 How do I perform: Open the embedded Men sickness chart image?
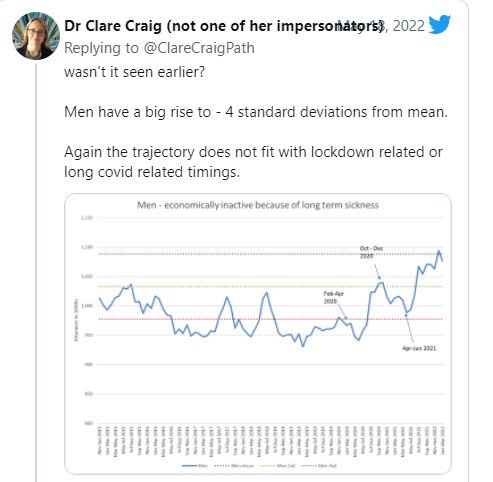pos(258,334)
